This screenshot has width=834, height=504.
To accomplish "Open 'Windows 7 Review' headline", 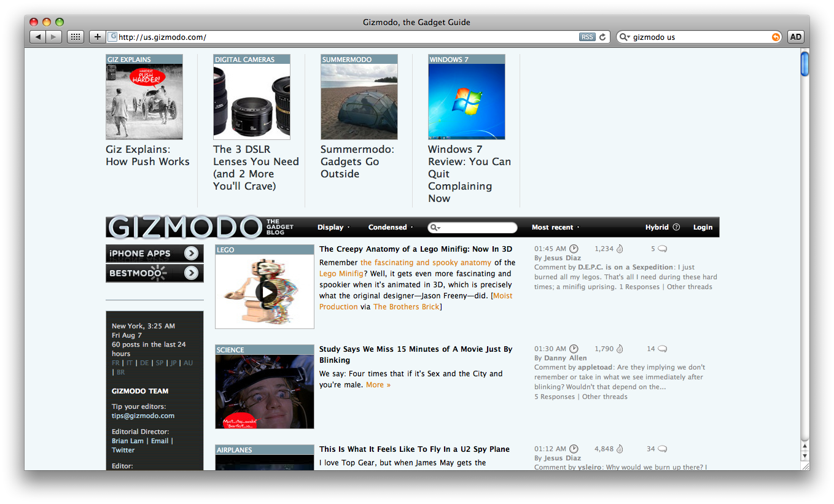I will [x=470, y=174].
